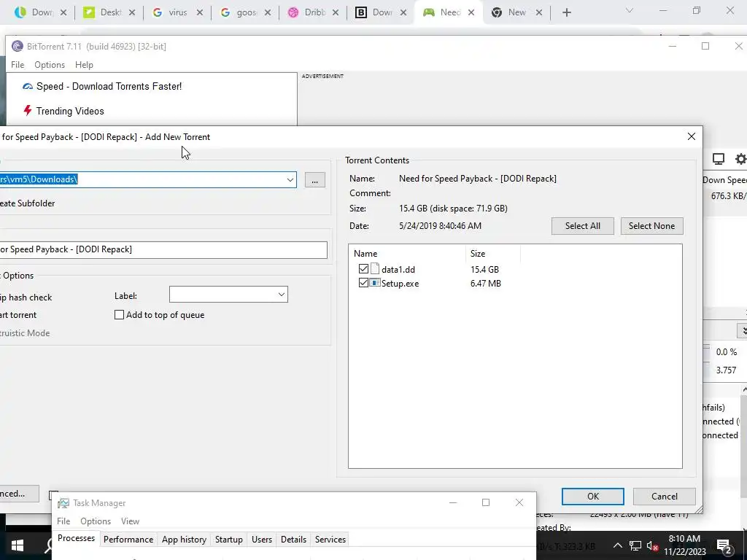Screen dimensions: 747x560
Task: Open Speed - Download Torrents Faster sidebar item
Action: pos(102,86)
